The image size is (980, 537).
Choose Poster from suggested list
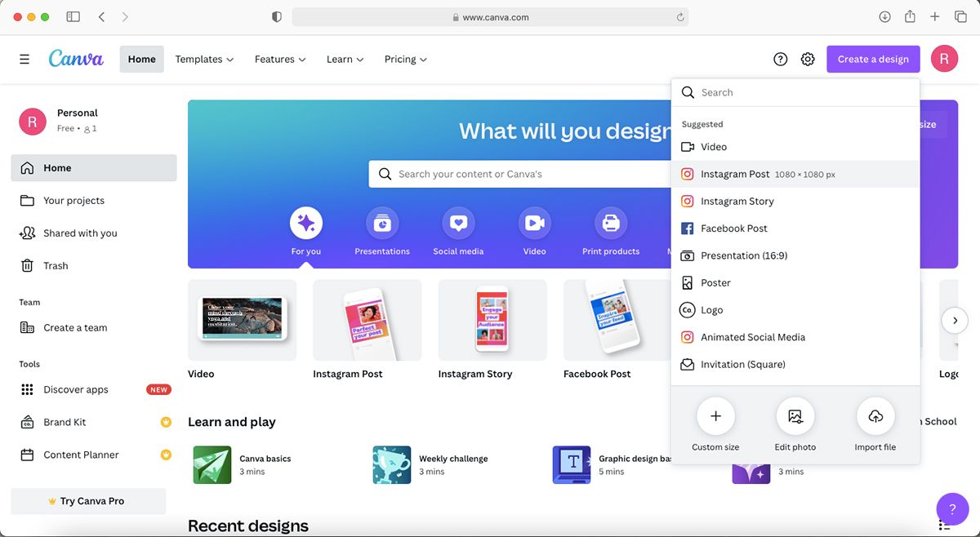click(795, 282)
